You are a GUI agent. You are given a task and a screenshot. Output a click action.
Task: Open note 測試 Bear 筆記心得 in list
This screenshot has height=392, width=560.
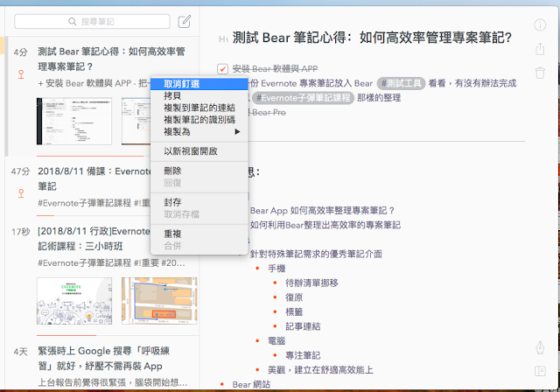pyautogui.click(x=102, y=96)
